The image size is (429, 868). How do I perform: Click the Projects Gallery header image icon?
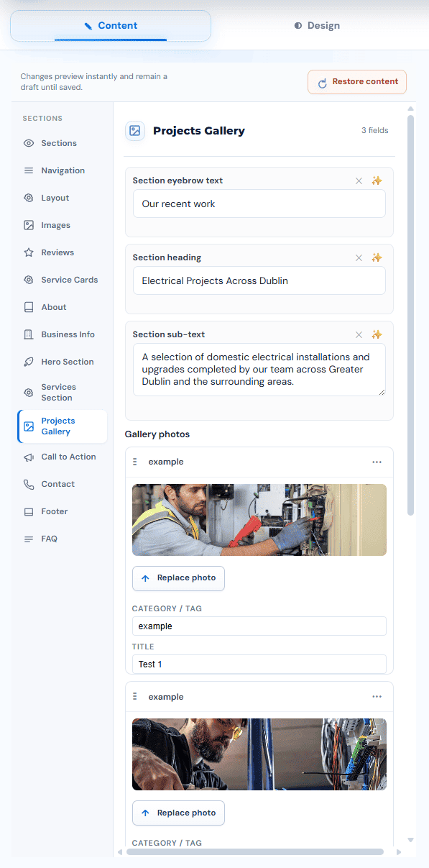click(x=135, y=131)
